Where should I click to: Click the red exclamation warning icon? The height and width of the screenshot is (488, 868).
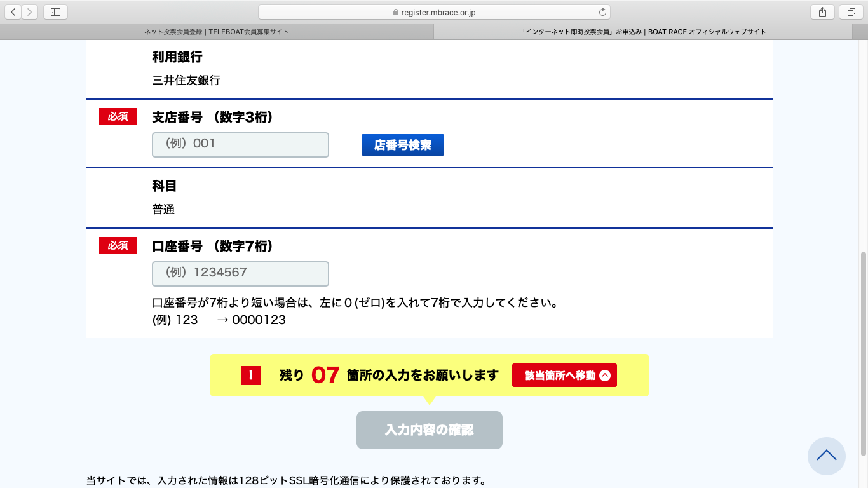click(x=251, y=376)
